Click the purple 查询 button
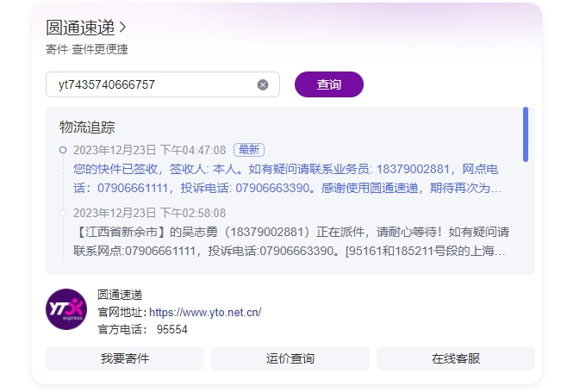 pos(329,84)
